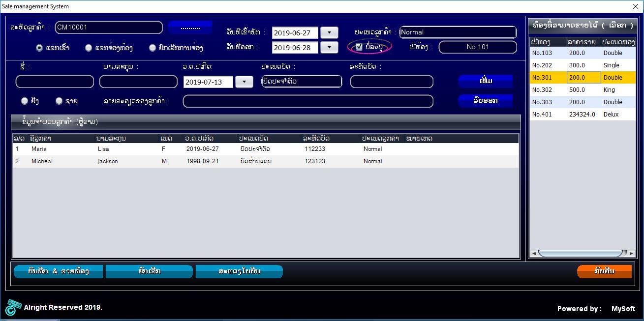
Task: Click the save and sell room button
Action: [x=58, y=271]
